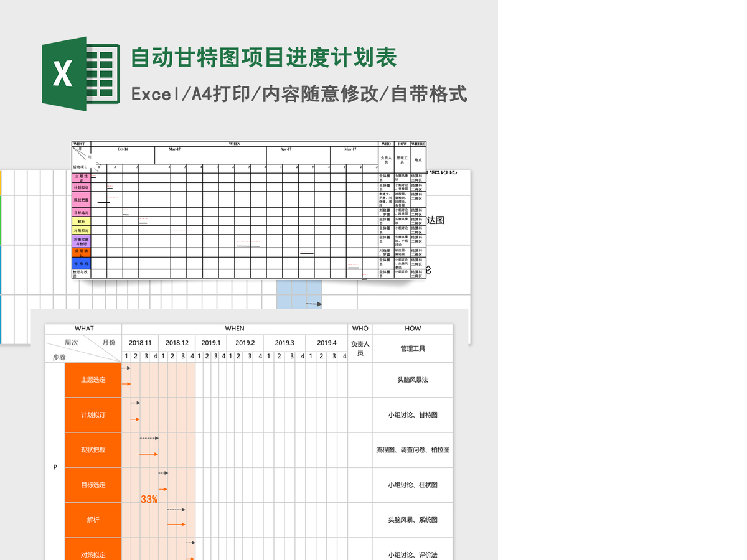The height and width of the screenshot is (560, 747).
Task: Open the small black-bordered Gantt table thumbnail
Action: 249,210
